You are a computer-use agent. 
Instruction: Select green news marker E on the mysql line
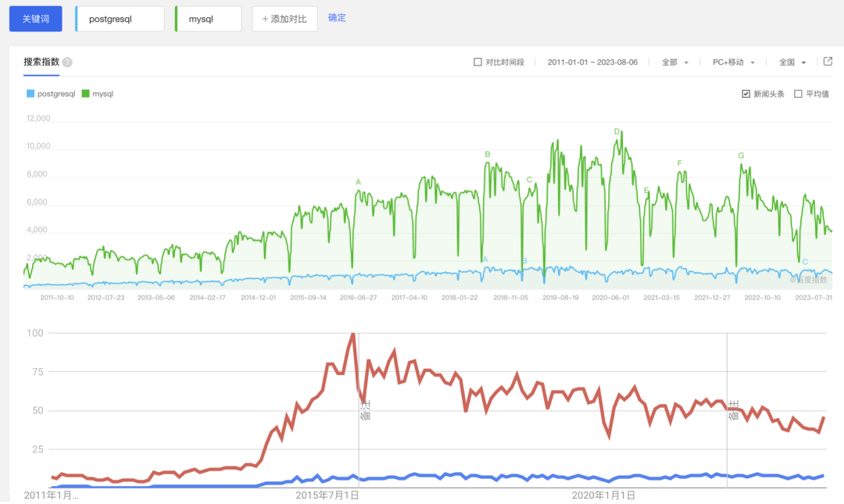646,190
